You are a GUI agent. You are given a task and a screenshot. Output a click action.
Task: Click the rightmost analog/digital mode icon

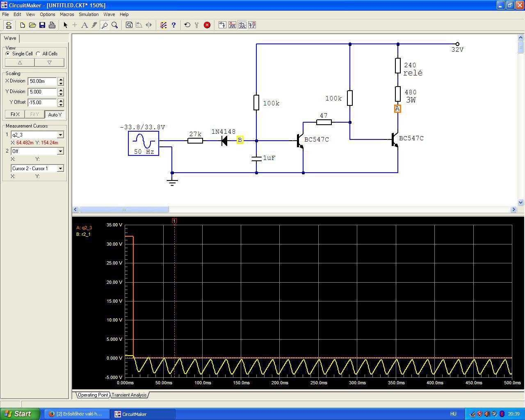tap(252, 25)
